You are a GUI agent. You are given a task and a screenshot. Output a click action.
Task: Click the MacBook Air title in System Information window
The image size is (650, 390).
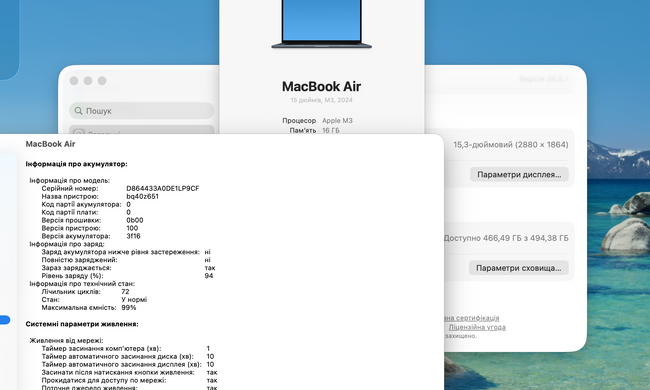pos(50,144)
